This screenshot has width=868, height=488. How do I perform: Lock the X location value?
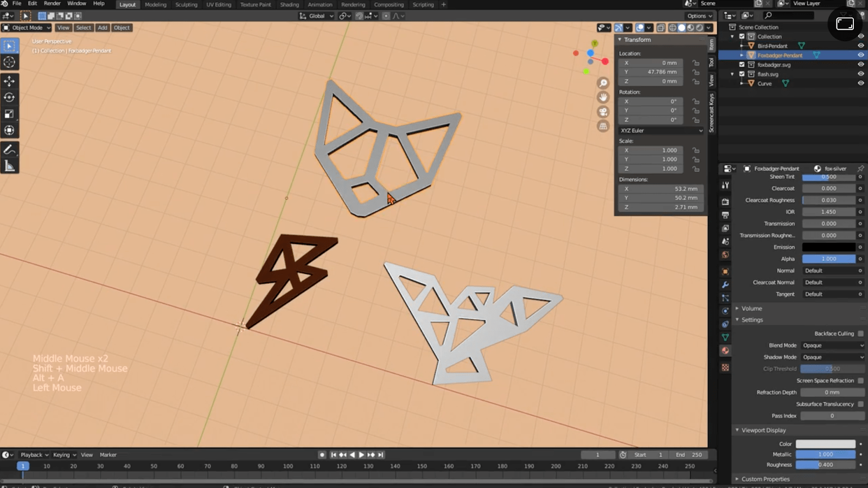click(696, 62)
